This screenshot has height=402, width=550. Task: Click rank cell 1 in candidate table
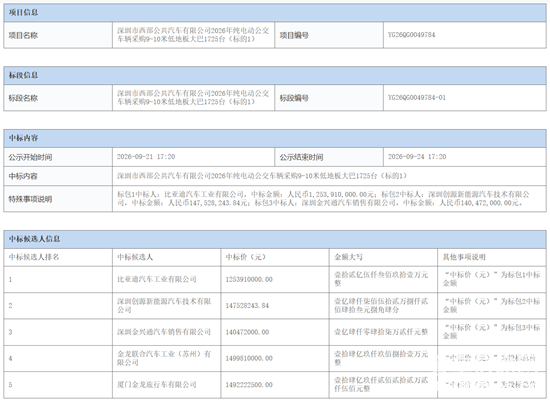point(58,280)
